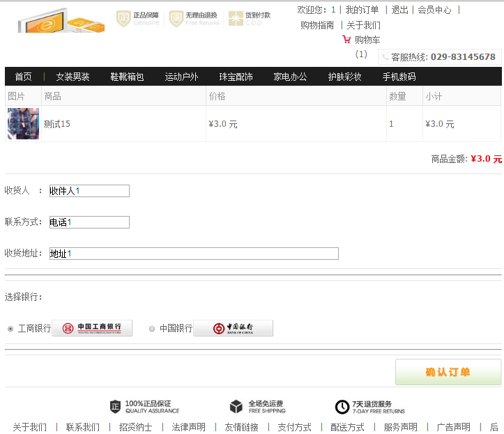
Task: Open the 女装男装 category
Action: (72, 77)
